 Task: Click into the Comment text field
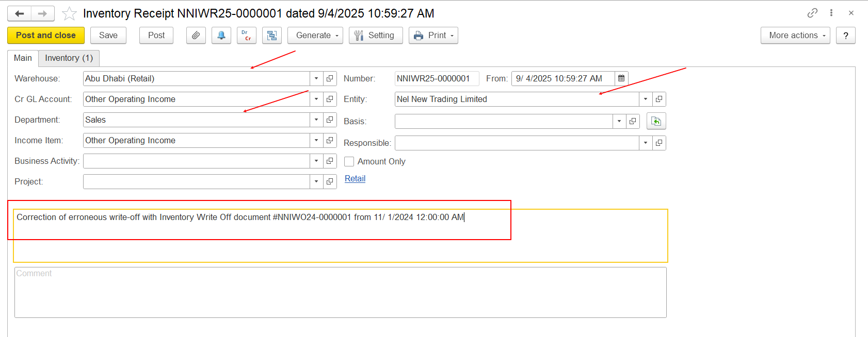point(340,292)
